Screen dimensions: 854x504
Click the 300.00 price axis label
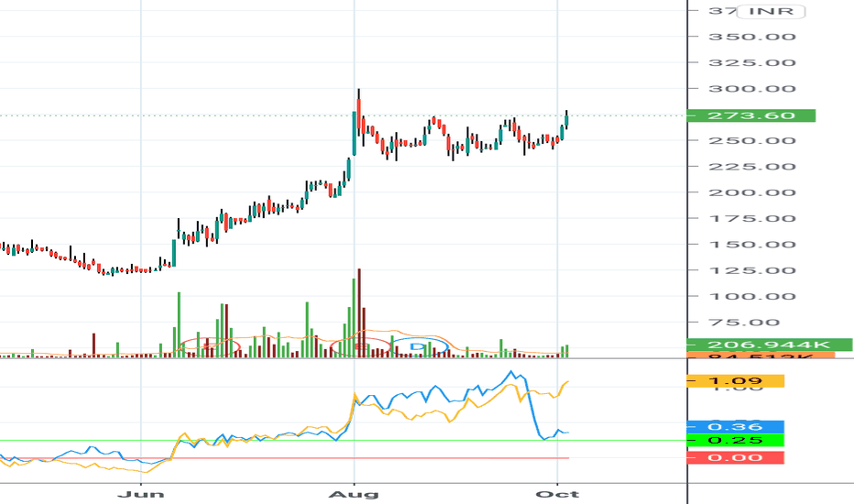click(x=752, y=89)
